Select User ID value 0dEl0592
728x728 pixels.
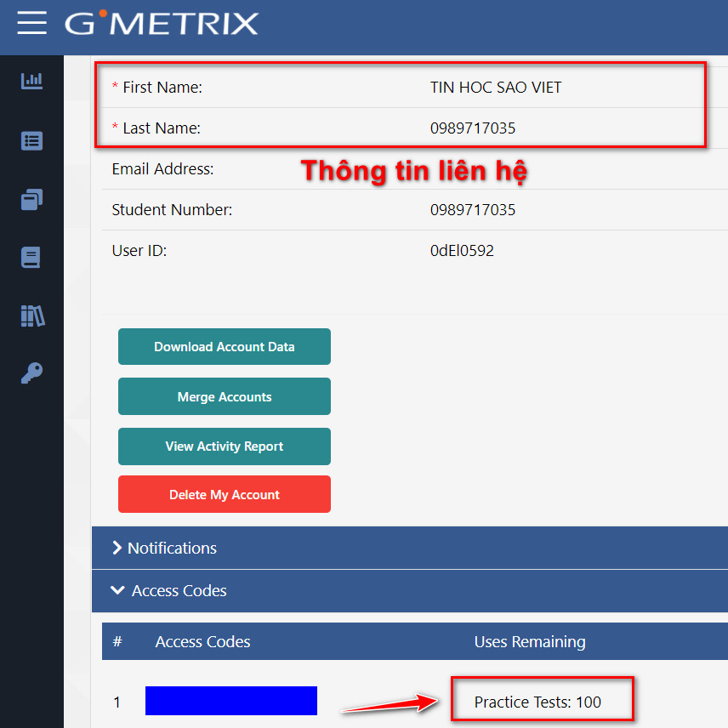[x=462, y=251]
